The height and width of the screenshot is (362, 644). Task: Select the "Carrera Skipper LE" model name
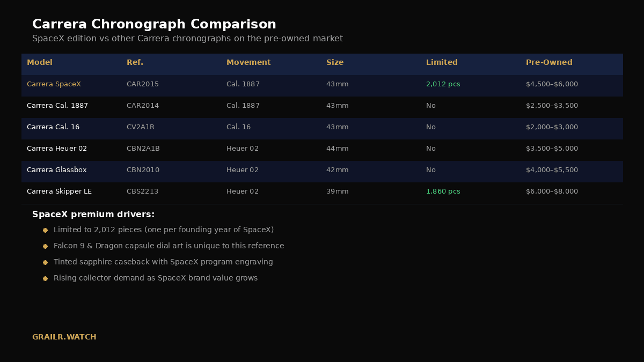[x=59, y=191]
